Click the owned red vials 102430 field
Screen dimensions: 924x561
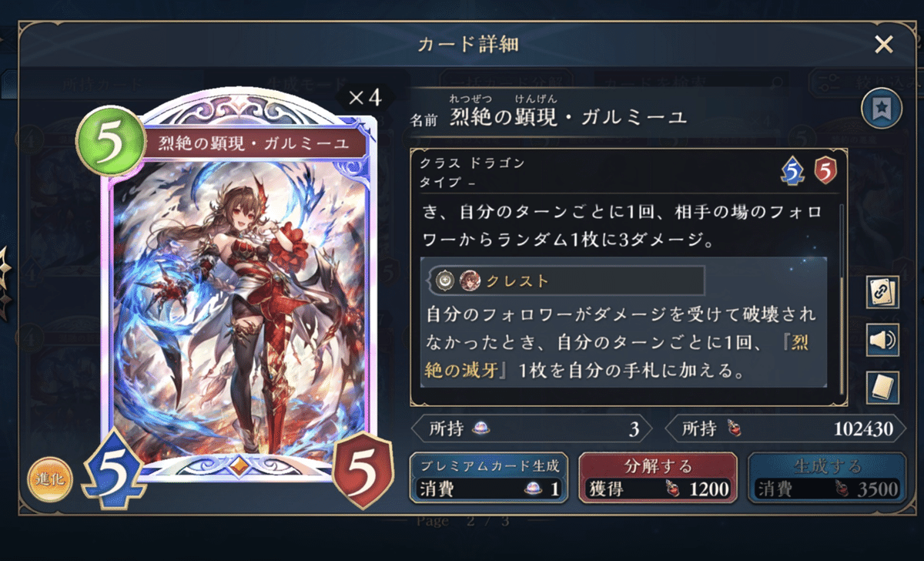click(785, 429)
